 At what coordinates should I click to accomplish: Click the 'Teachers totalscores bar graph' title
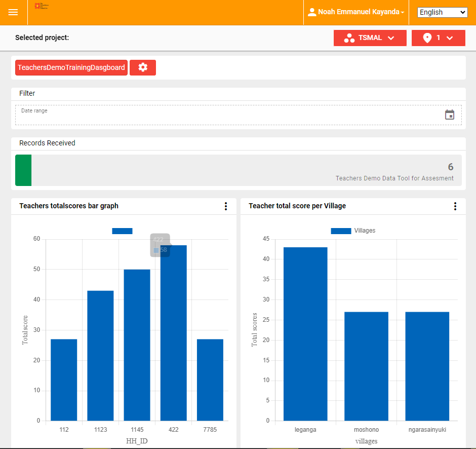point(69,206)
